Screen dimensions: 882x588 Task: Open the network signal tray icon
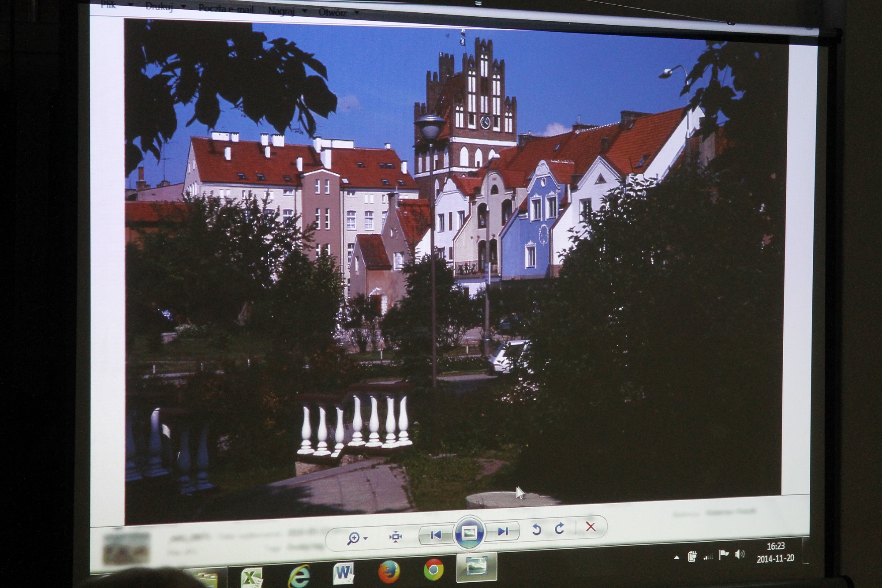point(708,556)
